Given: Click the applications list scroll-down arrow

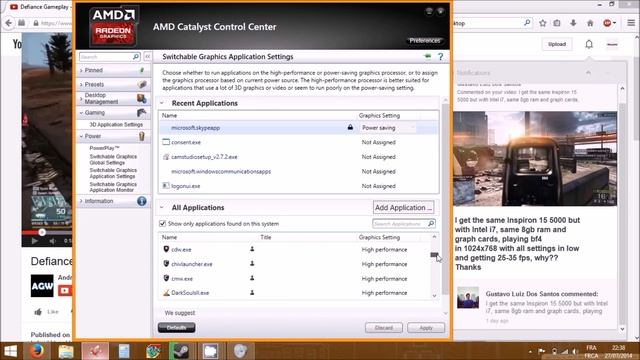Looking at the screenshot, I should (434, 296).
